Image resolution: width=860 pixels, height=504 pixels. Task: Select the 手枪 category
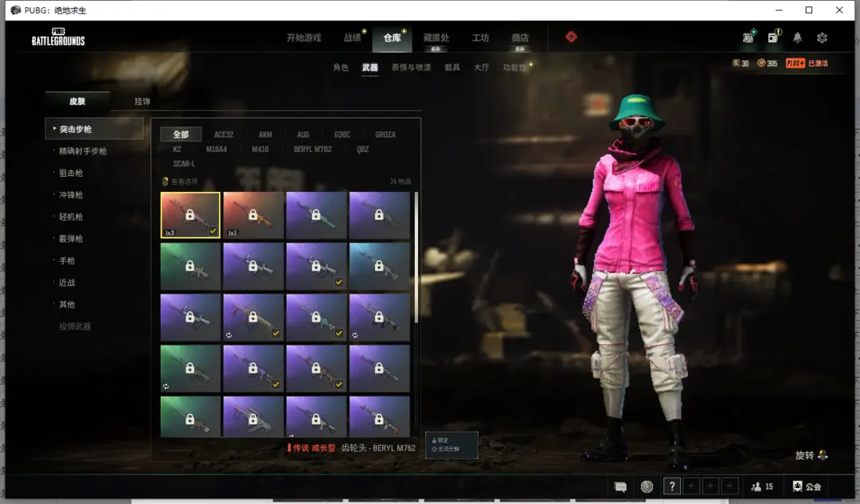(x=67, y=260)
